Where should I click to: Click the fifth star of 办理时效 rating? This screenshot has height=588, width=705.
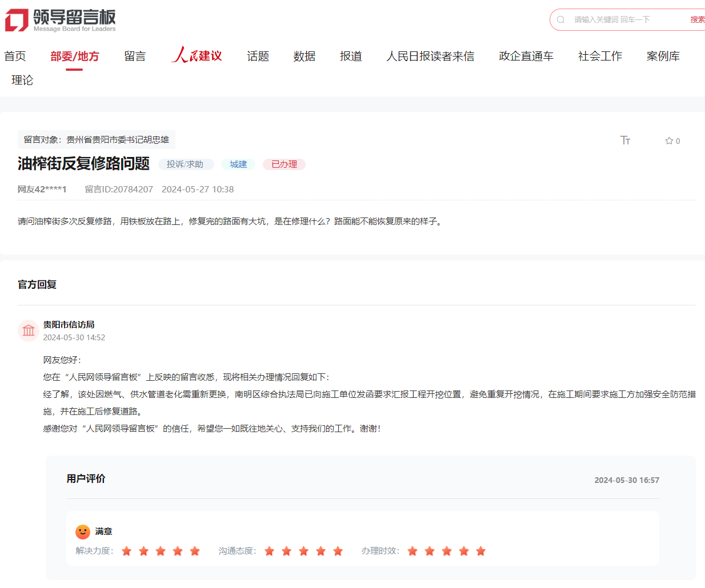480,551
